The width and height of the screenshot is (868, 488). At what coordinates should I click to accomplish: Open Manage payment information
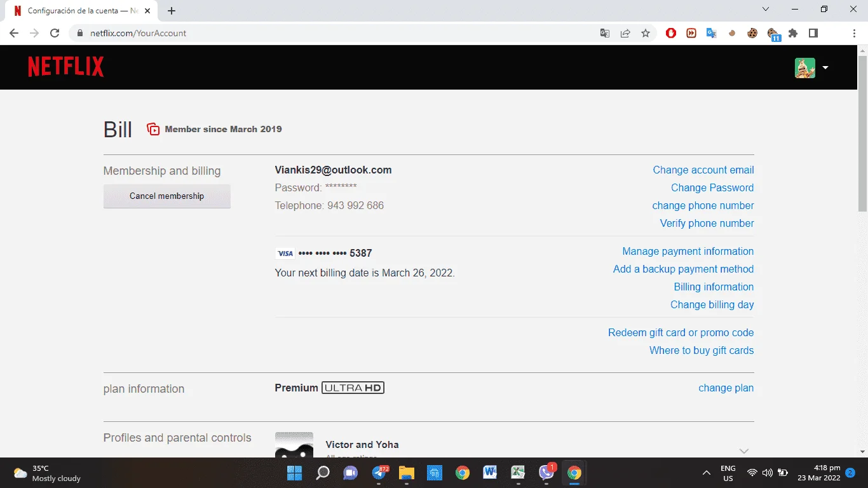point(688,252)
